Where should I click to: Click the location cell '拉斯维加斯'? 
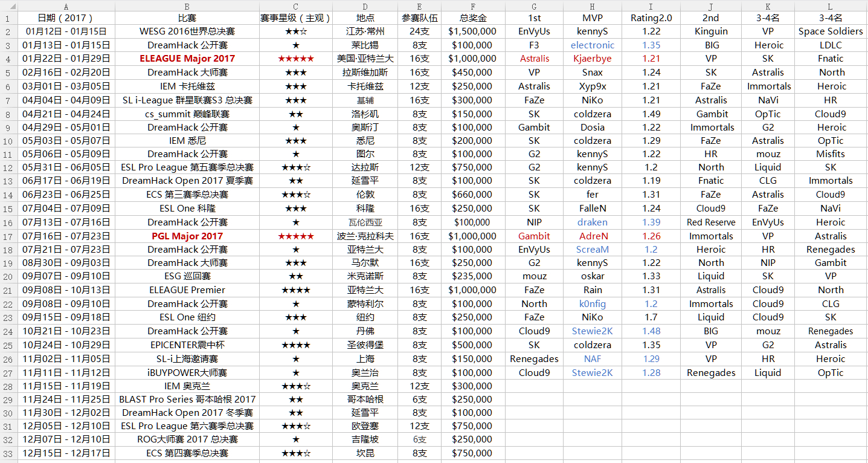point(365,73)
